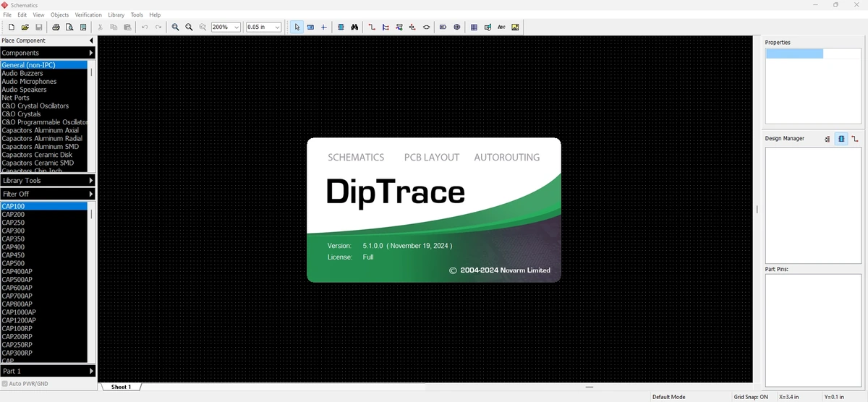This screenshot has width=868, height=402.
Task: Open the File menu
Action: point(7,14)
